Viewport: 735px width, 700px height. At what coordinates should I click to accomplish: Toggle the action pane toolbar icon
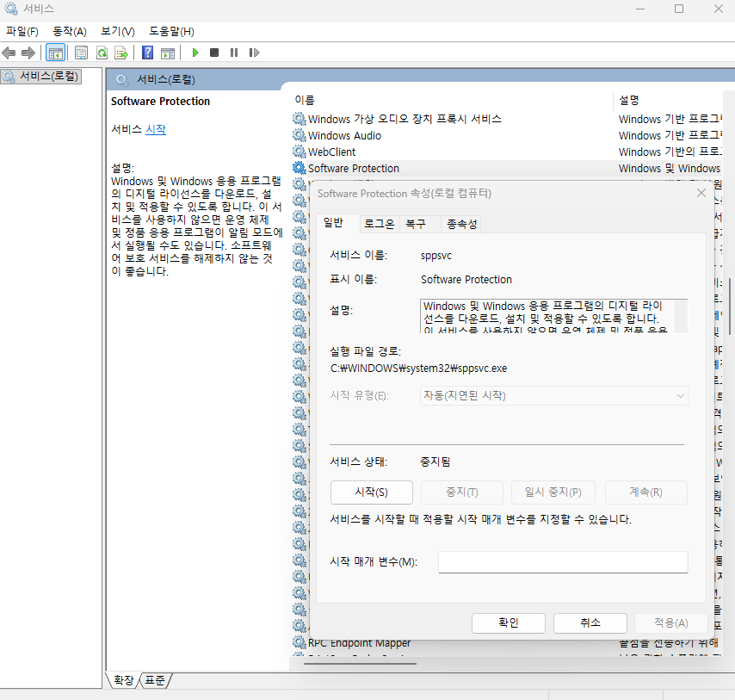tap(167, 53)
